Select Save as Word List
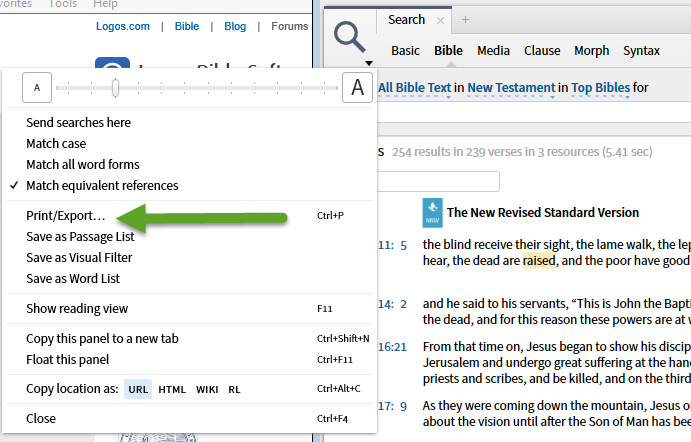The image size is (691, 442). coord(73,279)
